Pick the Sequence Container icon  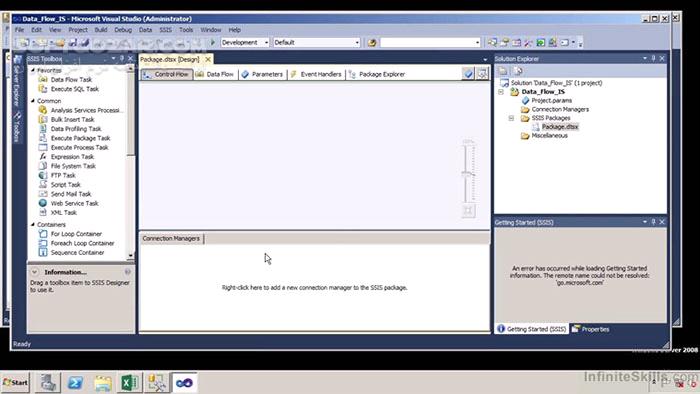(x=43, y=253)
